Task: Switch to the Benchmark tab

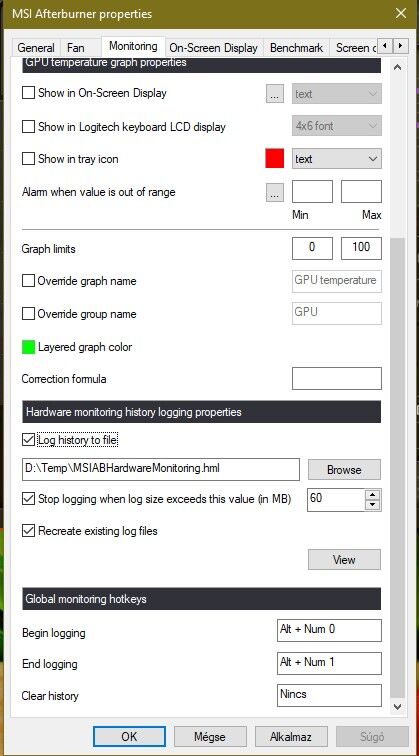Action: pos(296,48)
